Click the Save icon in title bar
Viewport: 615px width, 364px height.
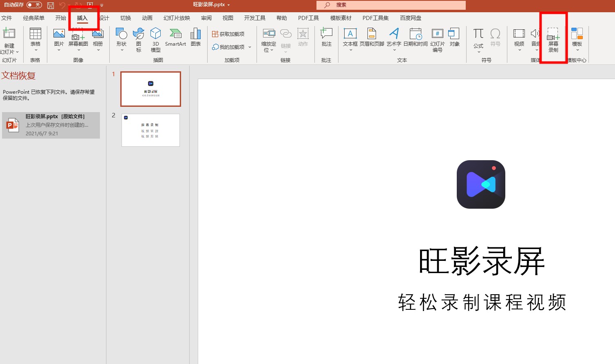click(x=51, y=5)
